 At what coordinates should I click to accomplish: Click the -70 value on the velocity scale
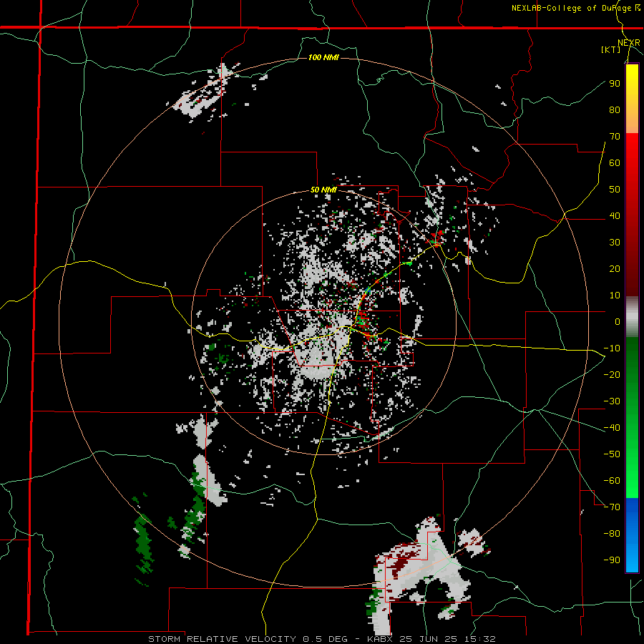point(612,507)
